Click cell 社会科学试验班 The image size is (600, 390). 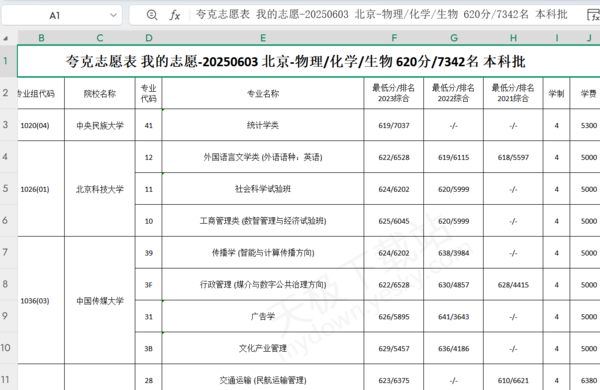(x=263, y=189)
